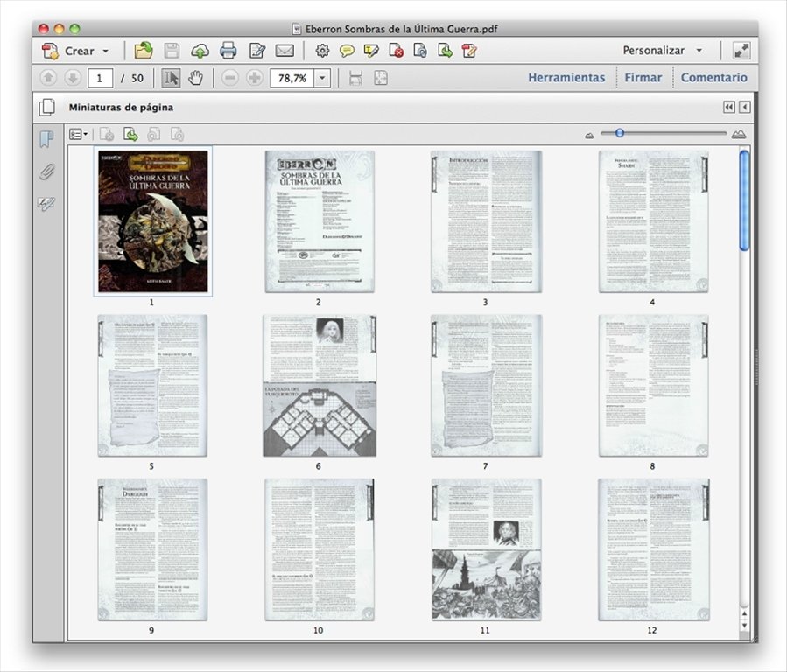Select page 3 Introducción thumbnail
787x672 pixels.
[487, 221]
